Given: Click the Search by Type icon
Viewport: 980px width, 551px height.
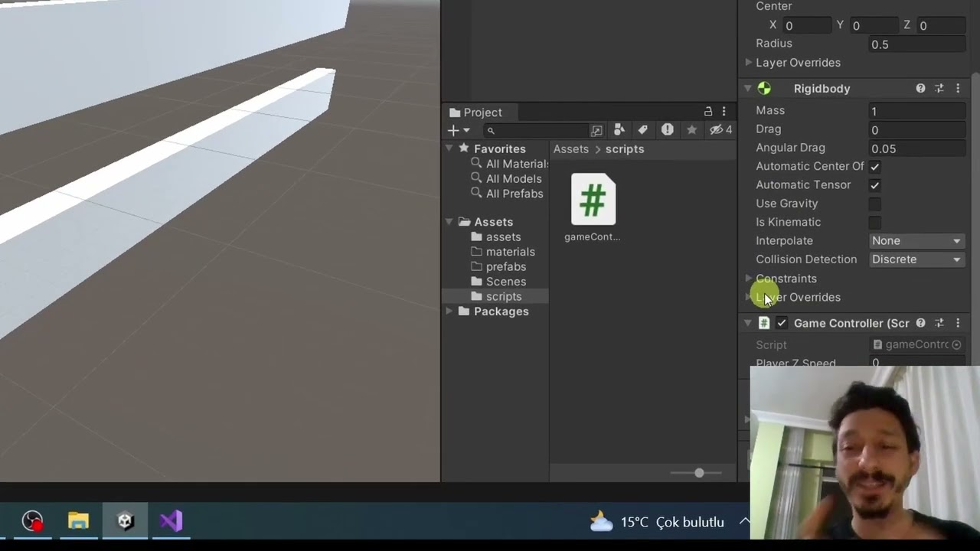Looking at the screenshot, I should [x=619, y=130].
